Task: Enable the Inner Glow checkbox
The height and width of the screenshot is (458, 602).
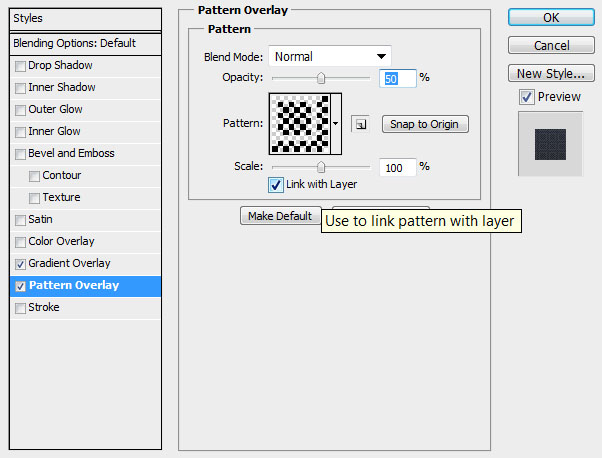Action: tap(20, 132)
